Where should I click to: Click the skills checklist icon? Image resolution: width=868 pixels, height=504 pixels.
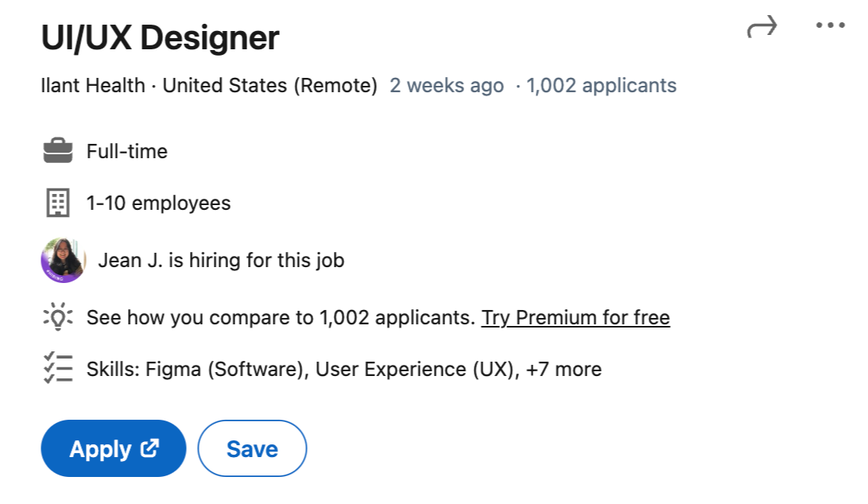coord(57,370)
